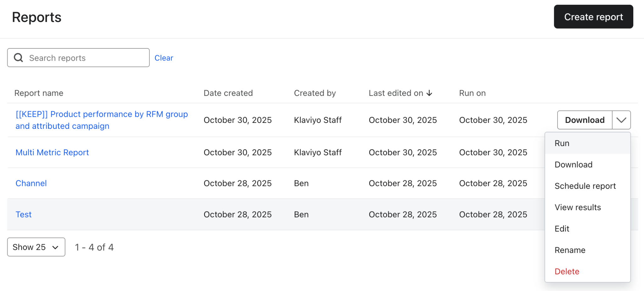Open the Show 25 rows dropdown
Screen dimensions: 644x291
pos(36,247)
